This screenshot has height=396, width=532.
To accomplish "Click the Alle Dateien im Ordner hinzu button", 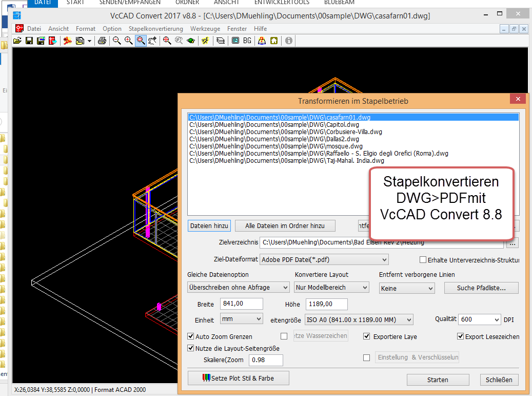I will click(284, 225).
